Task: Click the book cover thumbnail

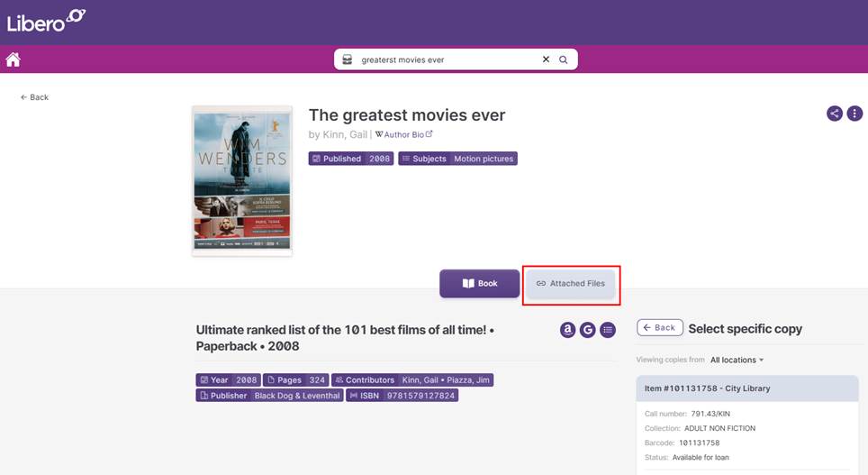Action: pos(242,181)
